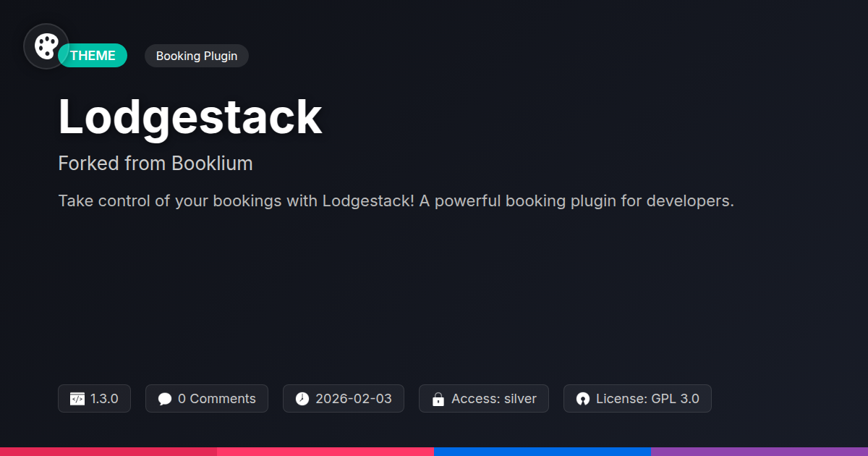Click the pink color bar segment
The width and height of the screenshot is (868, 456).
[x=325, y=452]
